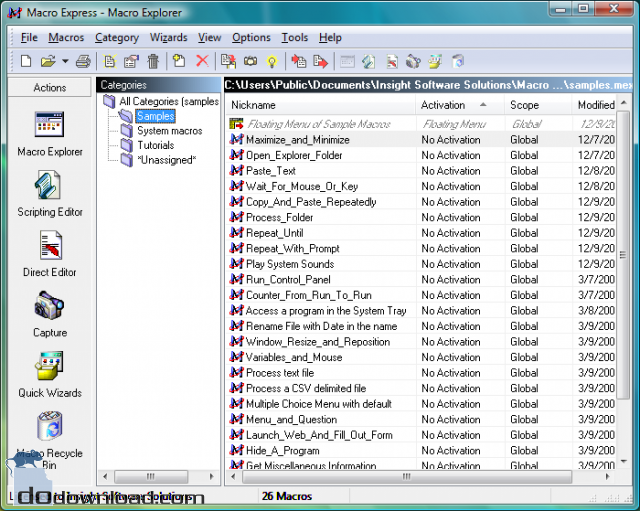
Task: Open the Wizards menu
Action: coord(168,38)
